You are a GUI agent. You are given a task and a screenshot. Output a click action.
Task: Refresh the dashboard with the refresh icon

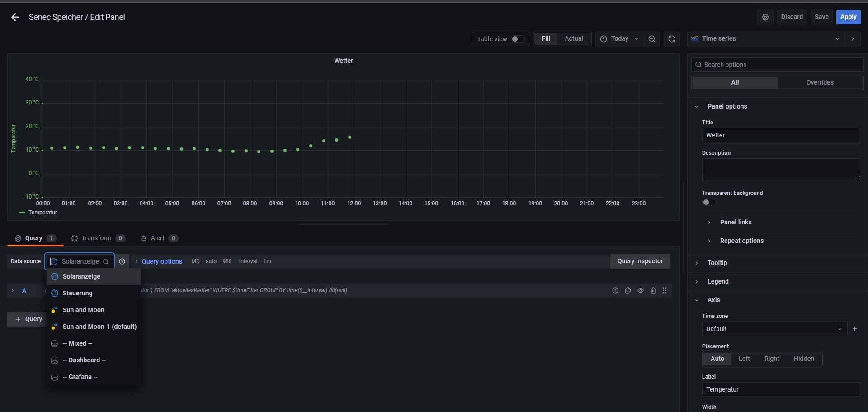pyautogui.click(x=671, y=39)
